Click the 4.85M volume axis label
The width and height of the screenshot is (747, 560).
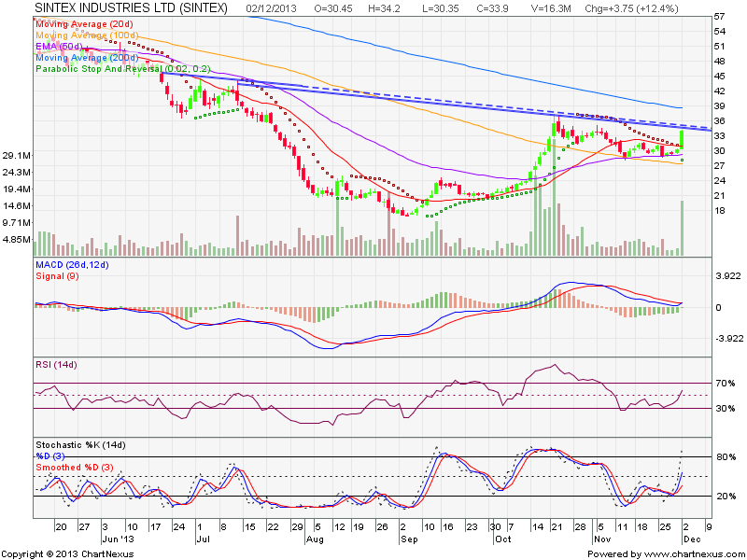[17, 239]
